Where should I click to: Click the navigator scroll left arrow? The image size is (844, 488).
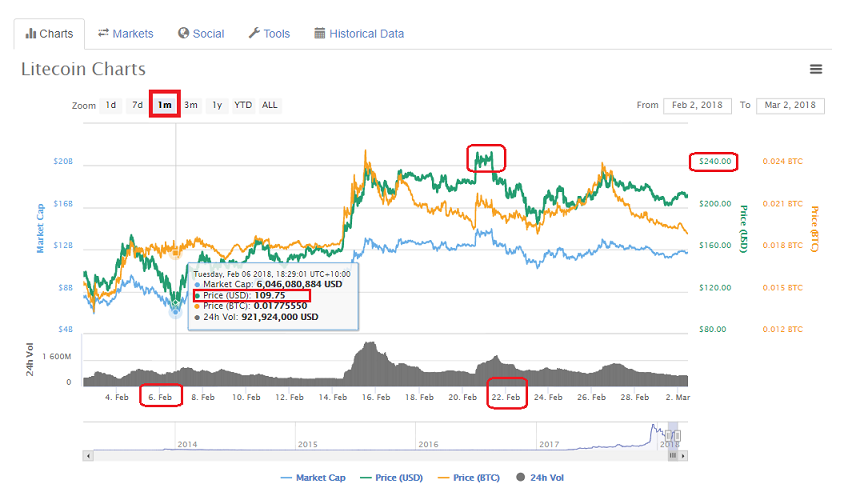(x=88, y=456)
